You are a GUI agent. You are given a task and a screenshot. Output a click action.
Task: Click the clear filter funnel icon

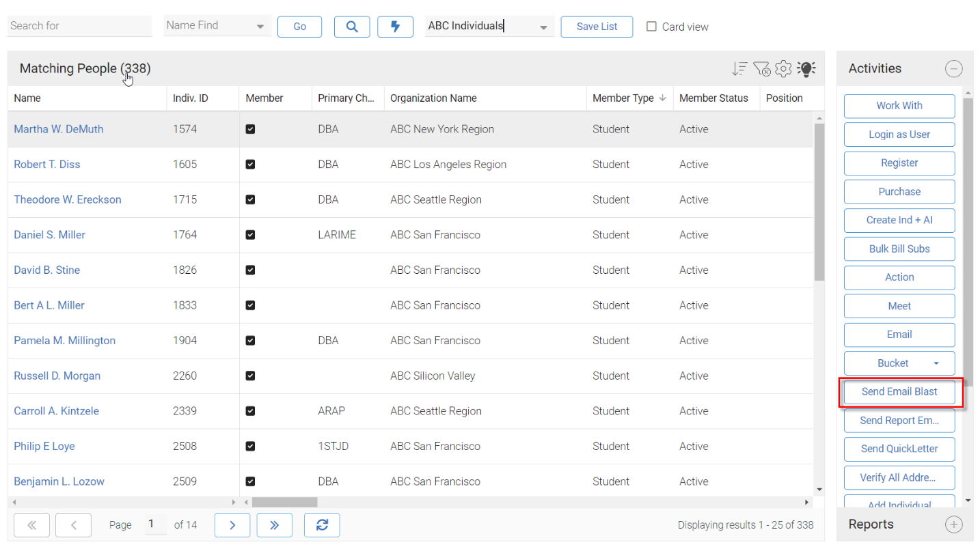pos(761,68)
